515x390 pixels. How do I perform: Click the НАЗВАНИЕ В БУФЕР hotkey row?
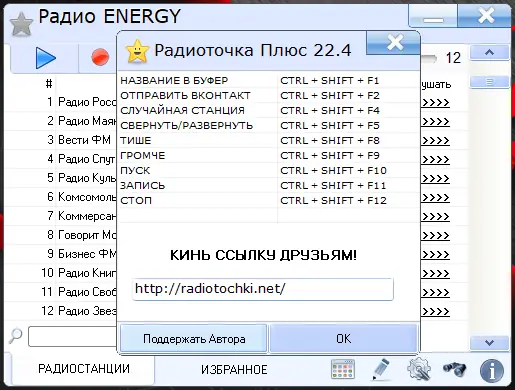[x=268, y=80]
